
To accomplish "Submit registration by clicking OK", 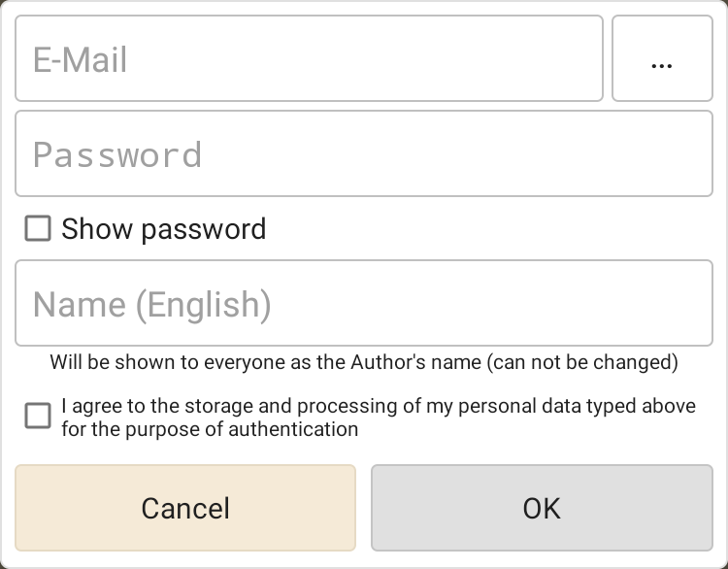I will point(542,508).
